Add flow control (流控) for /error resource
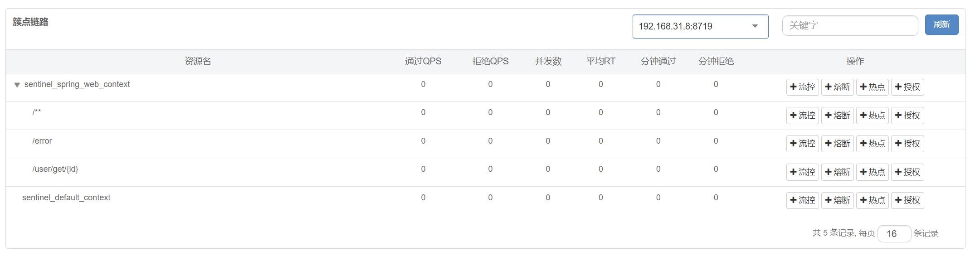 click(802, 144)
